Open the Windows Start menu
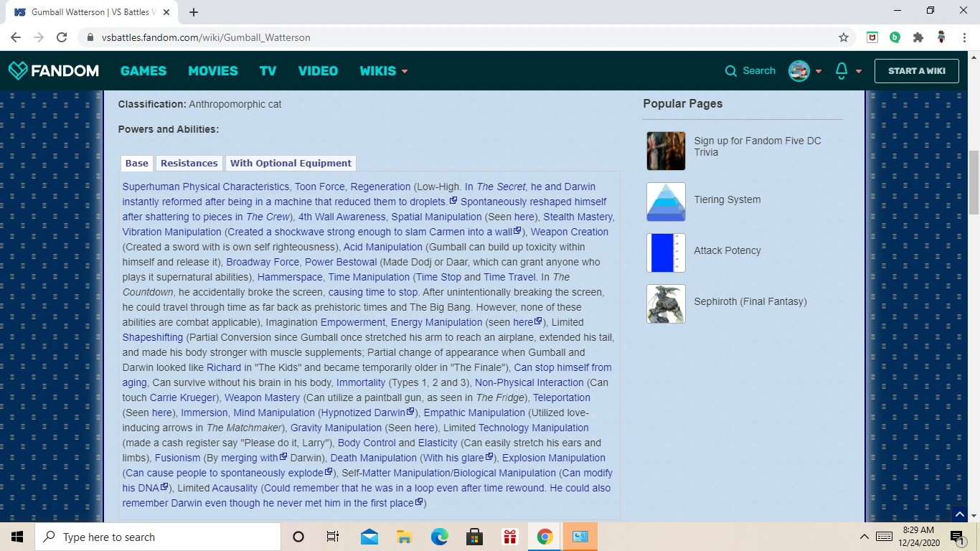 tap(17, 537)
